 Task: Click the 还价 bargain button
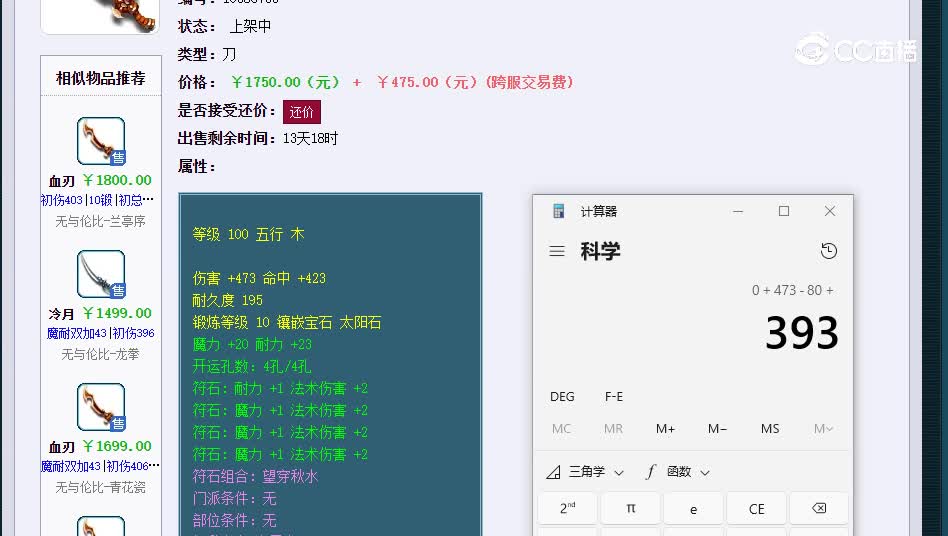tap(302, 112)
